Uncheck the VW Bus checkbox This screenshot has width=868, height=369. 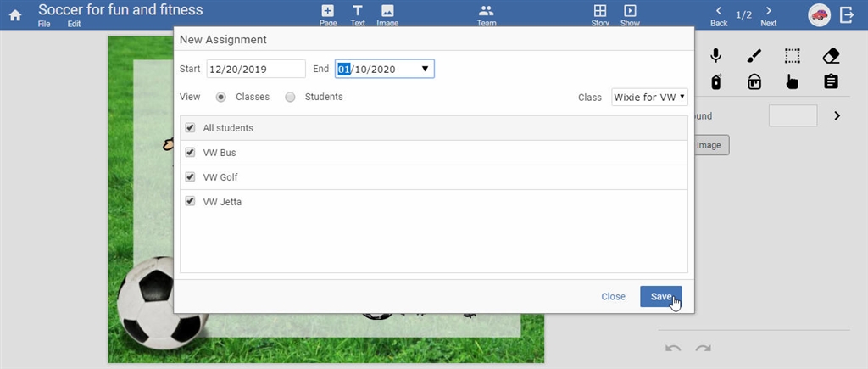click(x=190, y=152)
